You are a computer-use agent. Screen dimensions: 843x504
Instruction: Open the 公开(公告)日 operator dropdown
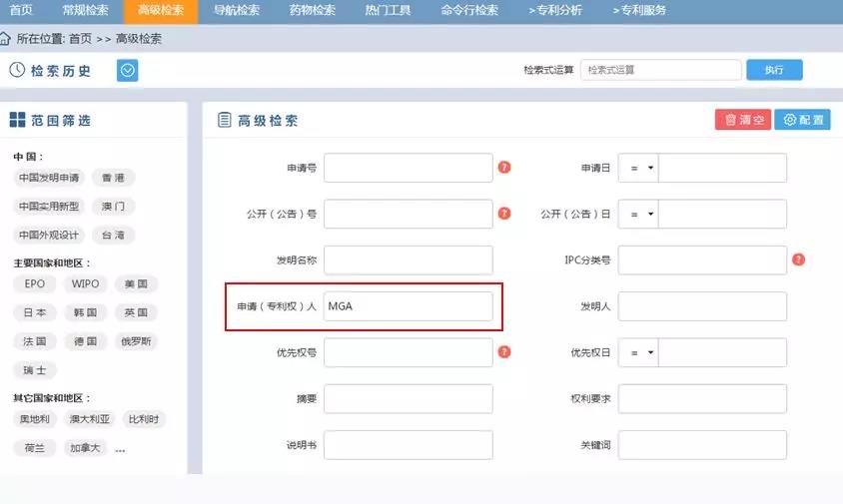638,214
